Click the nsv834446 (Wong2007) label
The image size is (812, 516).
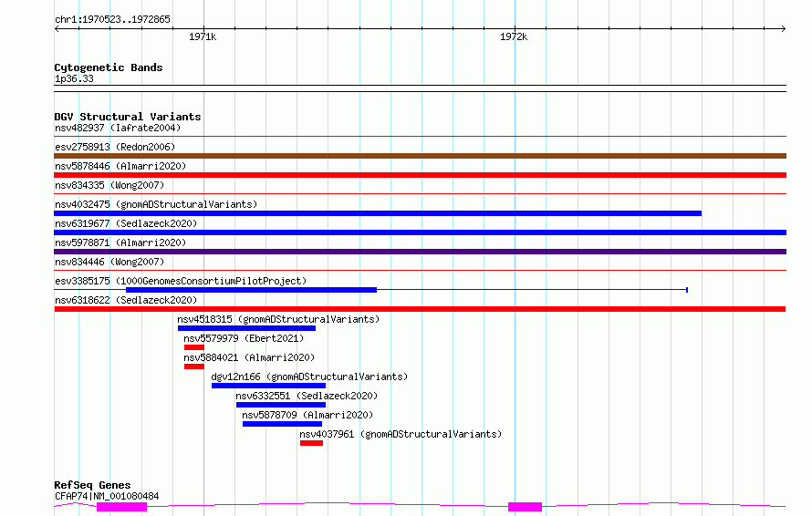(x=109, y=262)
